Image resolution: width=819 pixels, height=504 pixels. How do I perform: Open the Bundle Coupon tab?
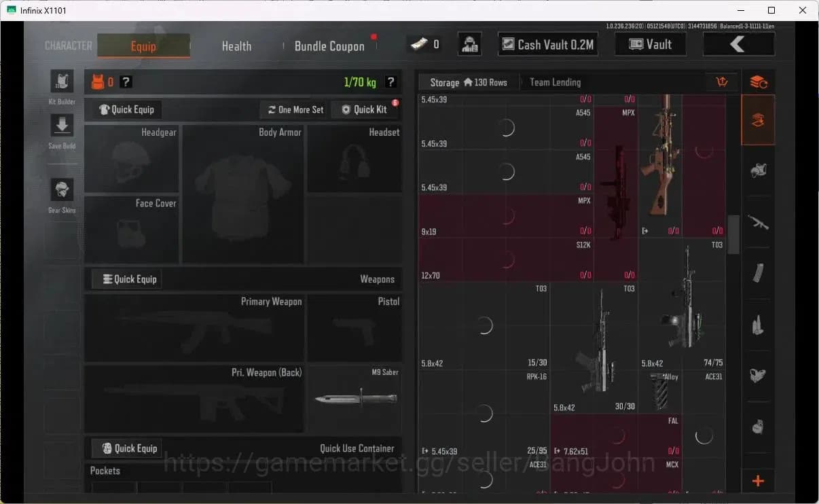pos(329,46)
